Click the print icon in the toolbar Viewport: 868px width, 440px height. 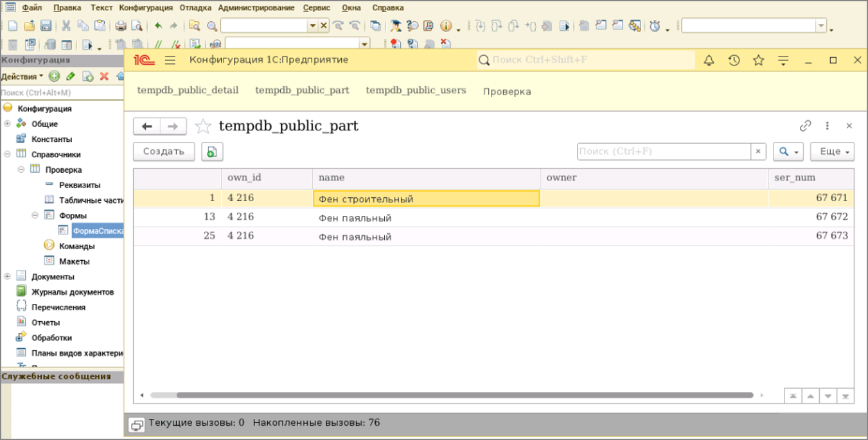point(120,26)
